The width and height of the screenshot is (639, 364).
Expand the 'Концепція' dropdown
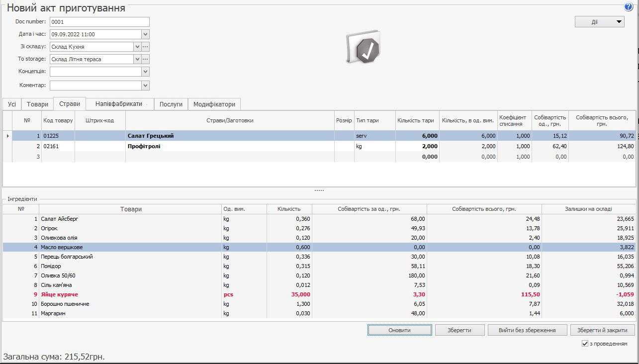145,72
